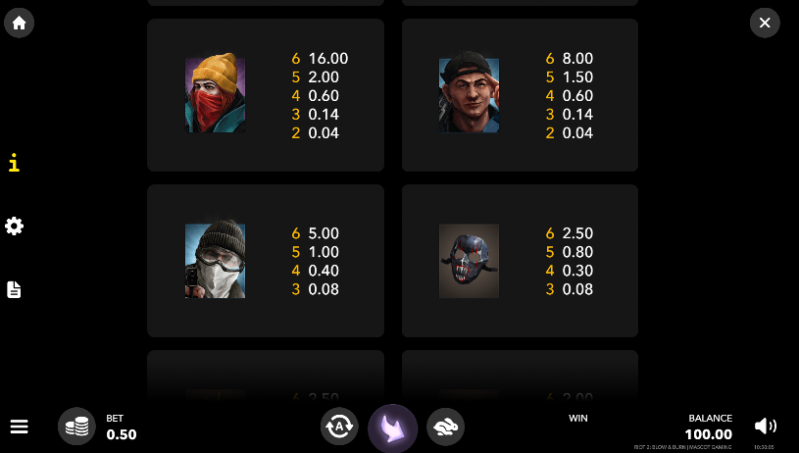799x453 pixels.
Task: Click the purple spin button
Action: (x=392, y=428)
